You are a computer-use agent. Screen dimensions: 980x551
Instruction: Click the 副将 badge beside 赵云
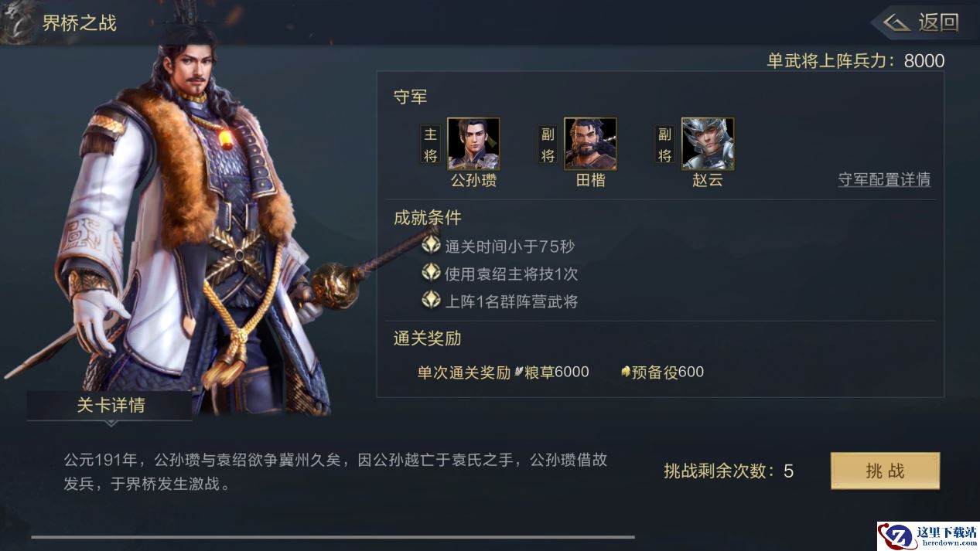[x=665, y=145]
